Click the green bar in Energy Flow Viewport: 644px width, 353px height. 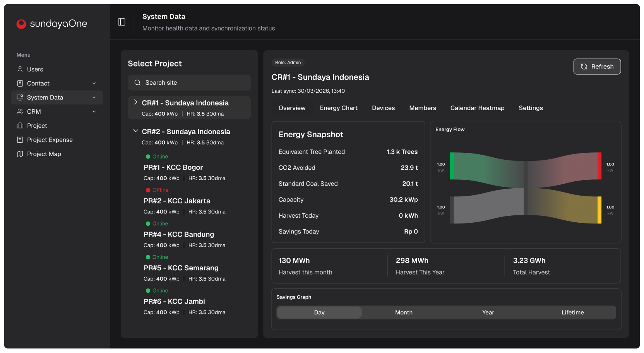[452, 166]
